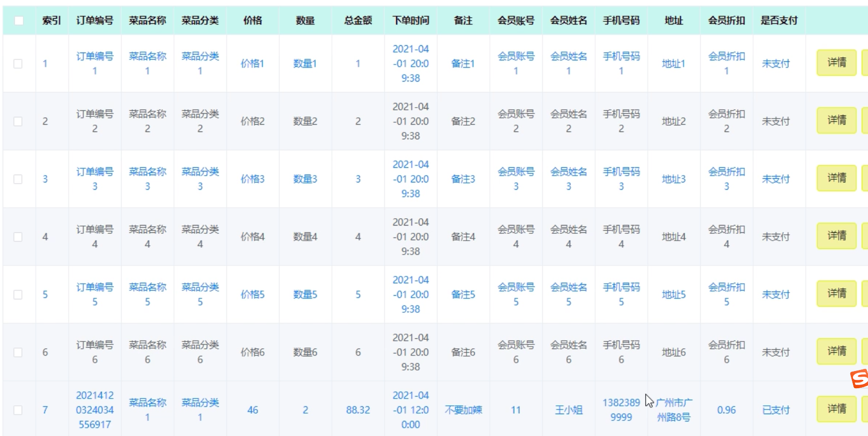Click the 会员账号 column header
Screen dimensions: 868x436
516,20
